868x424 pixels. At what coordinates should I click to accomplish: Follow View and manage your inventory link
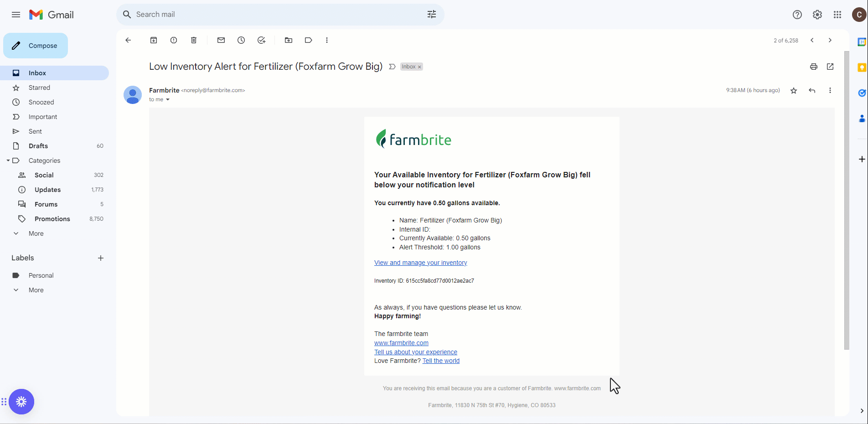coord(420,263)
